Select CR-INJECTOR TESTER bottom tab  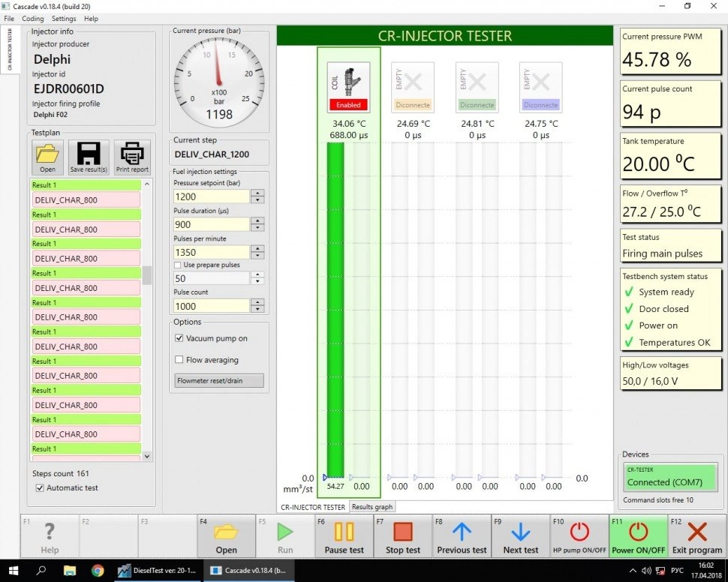[x=312, y=507]
